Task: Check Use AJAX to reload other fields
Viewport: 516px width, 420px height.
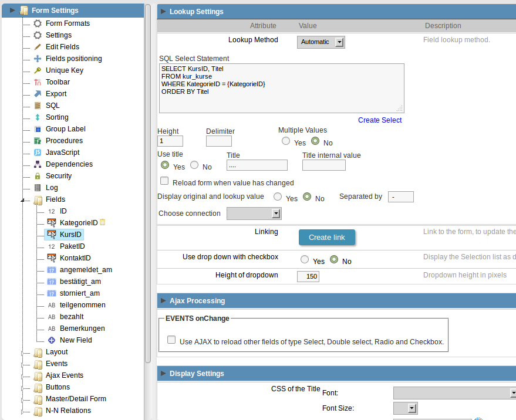Action: click(171, 340)
